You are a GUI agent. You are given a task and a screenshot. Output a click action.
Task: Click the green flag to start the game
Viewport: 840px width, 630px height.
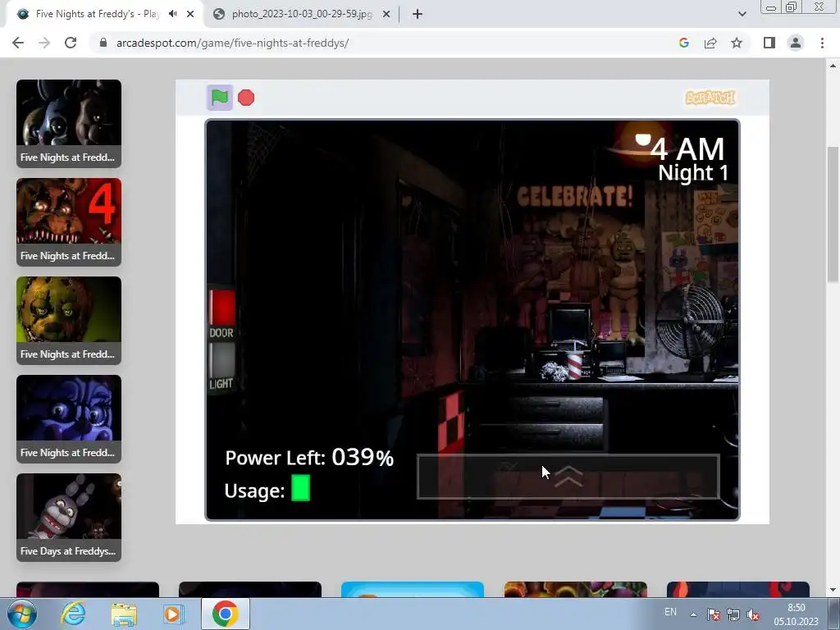coord(220,98)
